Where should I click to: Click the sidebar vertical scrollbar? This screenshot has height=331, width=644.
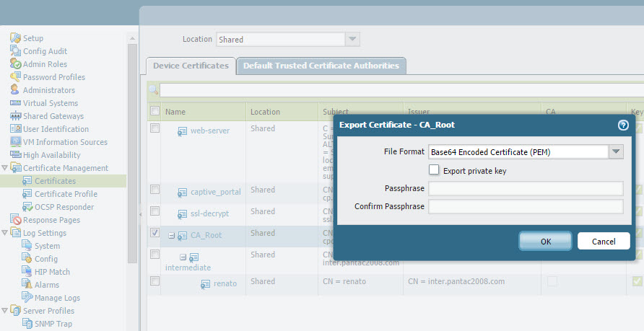click(132, 151)
